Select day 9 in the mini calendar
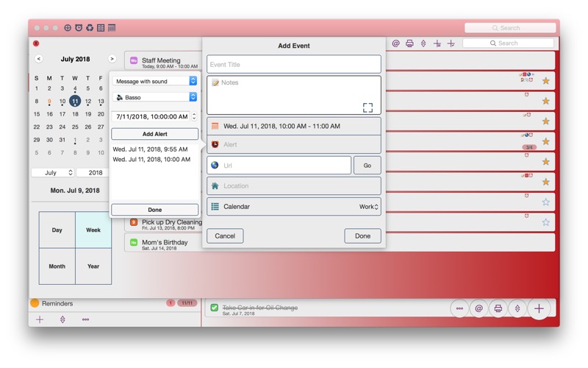The image size is (588, 368). point(49,102)
